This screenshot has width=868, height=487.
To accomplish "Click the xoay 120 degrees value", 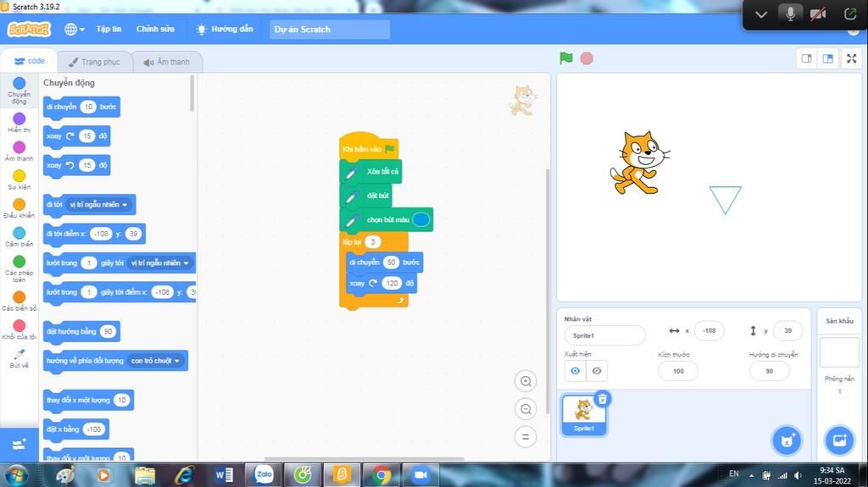I will (x=392, y=283).
